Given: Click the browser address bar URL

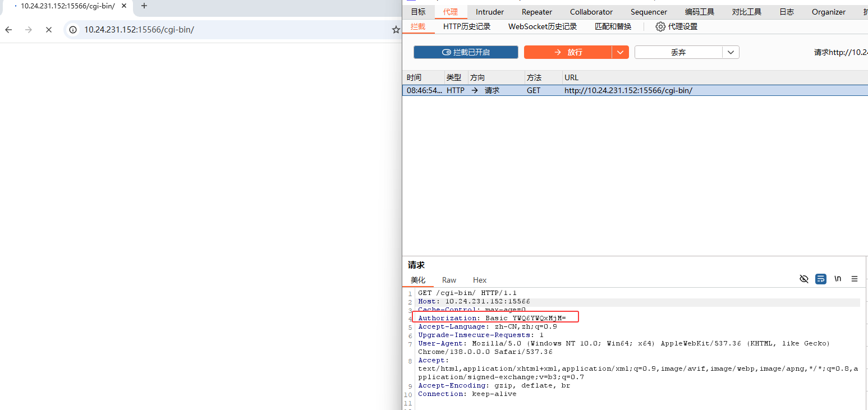Looking at the screenshot, I should pos(139,30).
